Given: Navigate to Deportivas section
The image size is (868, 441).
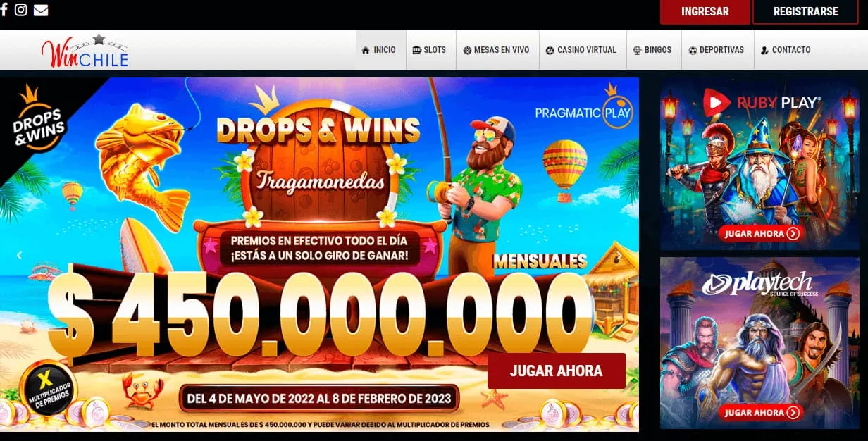Looking at the screenshot, I should click(717, 50).
